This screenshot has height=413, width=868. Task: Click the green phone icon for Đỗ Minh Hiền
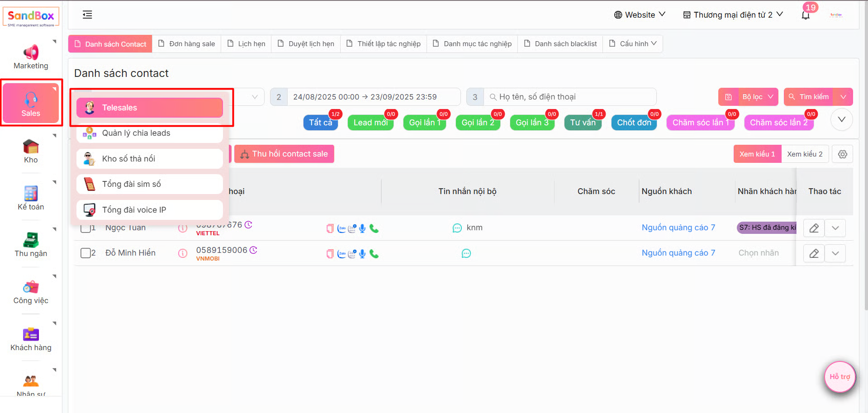pos(374,254)
